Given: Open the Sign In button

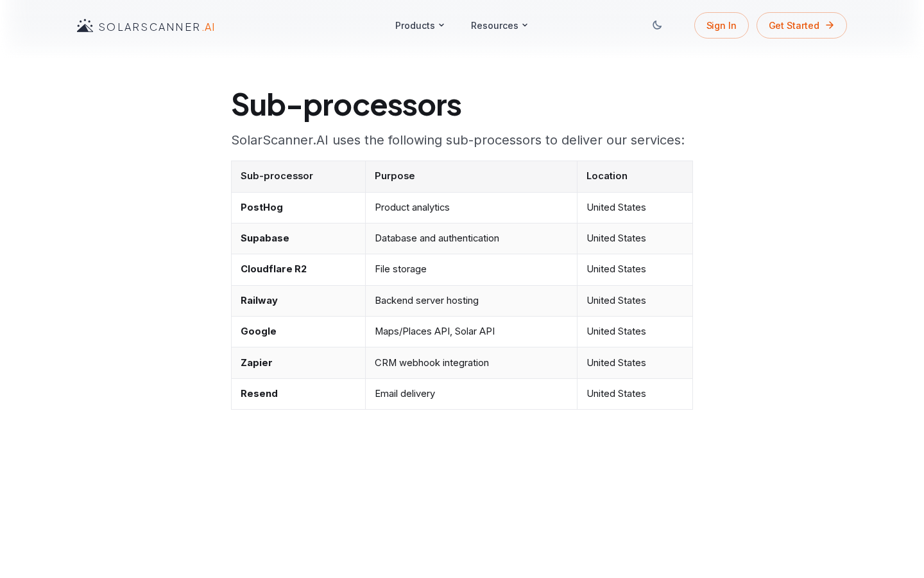Looking at the screenshot, I should [721, 26].
